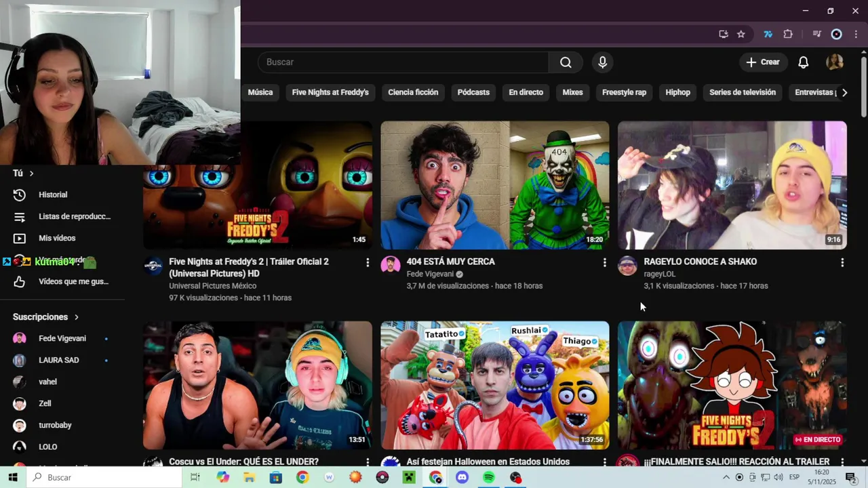Select the Series de televisión chip
868x488 pixels.
pos(743,92)
